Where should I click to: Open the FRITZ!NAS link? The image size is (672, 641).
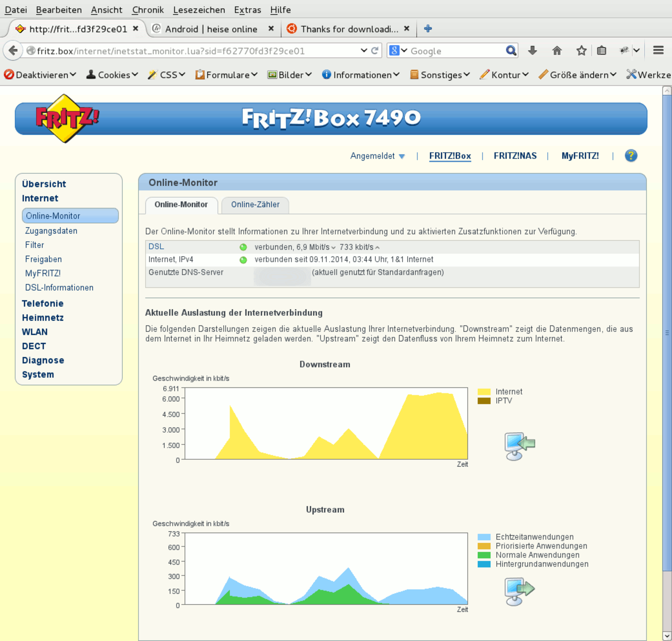(x=515, y=156)
